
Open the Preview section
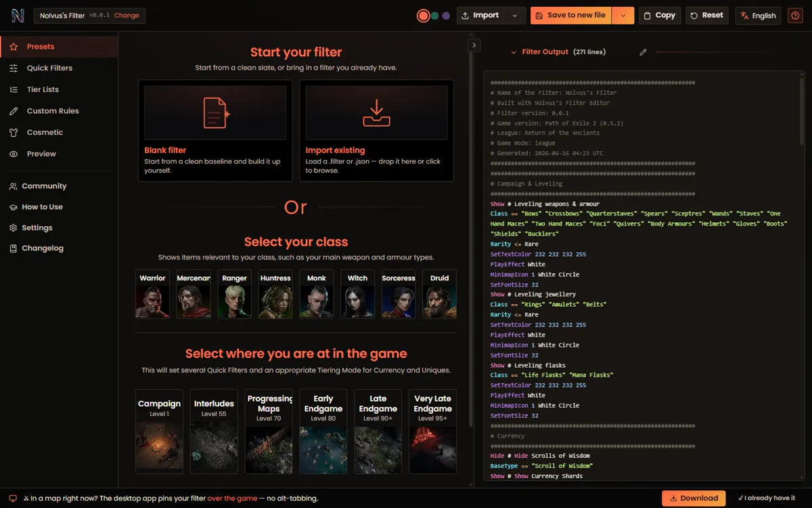coord(59,154)
